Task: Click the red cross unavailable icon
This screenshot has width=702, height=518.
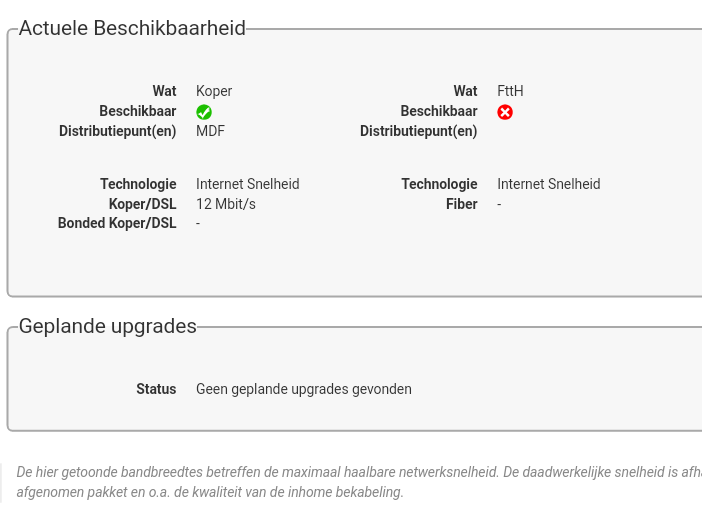Action: [505, 112]
